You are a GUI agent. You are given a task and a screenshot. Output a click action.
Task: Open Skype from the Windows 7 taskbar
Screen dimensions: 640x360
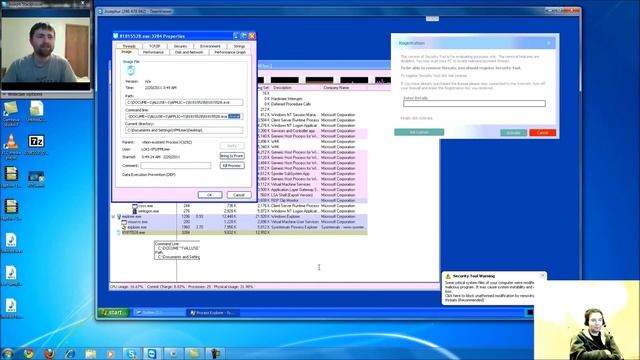click(131, 353)
